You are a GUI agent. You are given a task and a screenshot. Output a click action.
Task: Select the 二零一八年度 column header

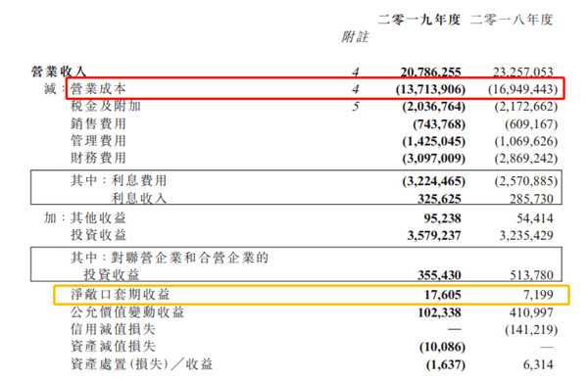coord(512,20)
